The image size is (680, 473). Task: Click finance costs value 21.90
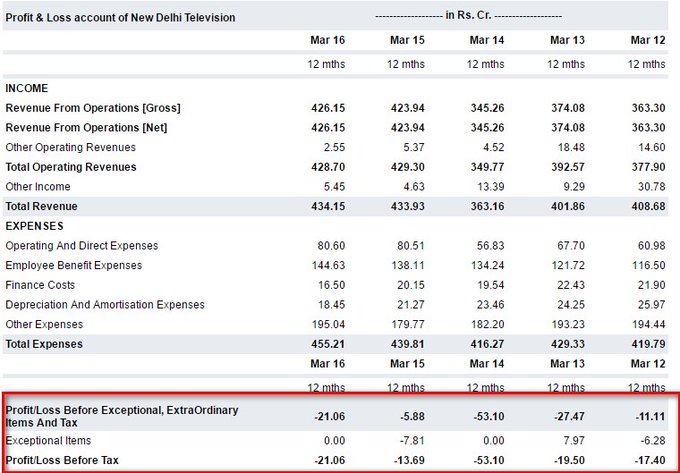click(x=651, y=285)
